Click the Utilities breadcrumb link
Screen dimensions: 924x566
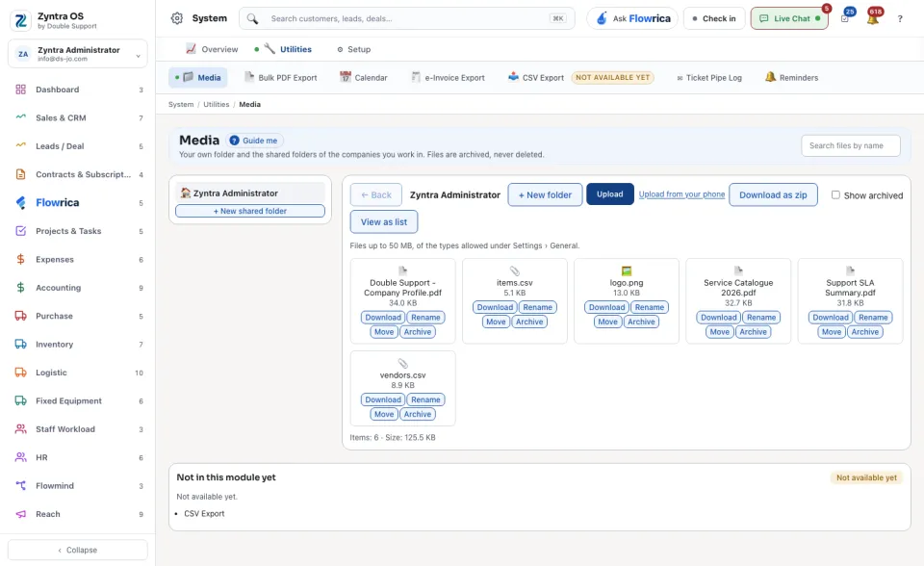[217, 104]
